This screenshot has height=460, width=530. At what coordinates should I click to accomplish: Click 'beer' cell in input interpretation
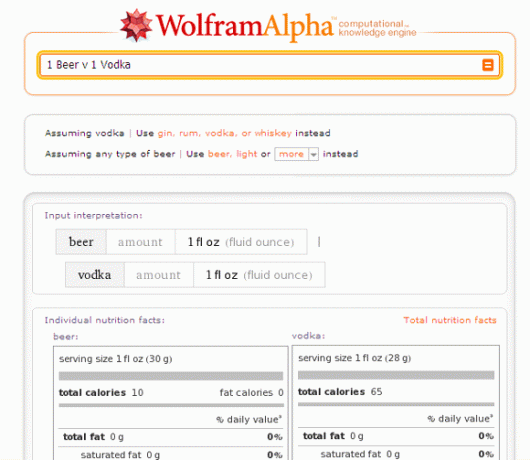coord(81,242)
